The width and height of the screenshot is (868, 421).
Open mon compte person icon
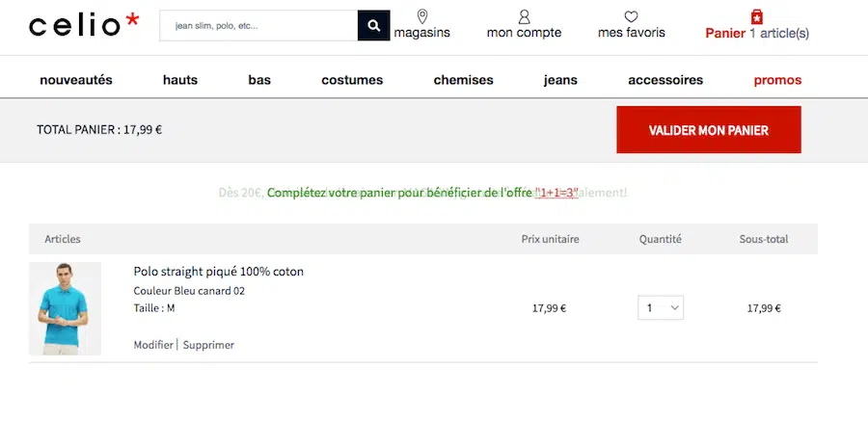[524, 16]
